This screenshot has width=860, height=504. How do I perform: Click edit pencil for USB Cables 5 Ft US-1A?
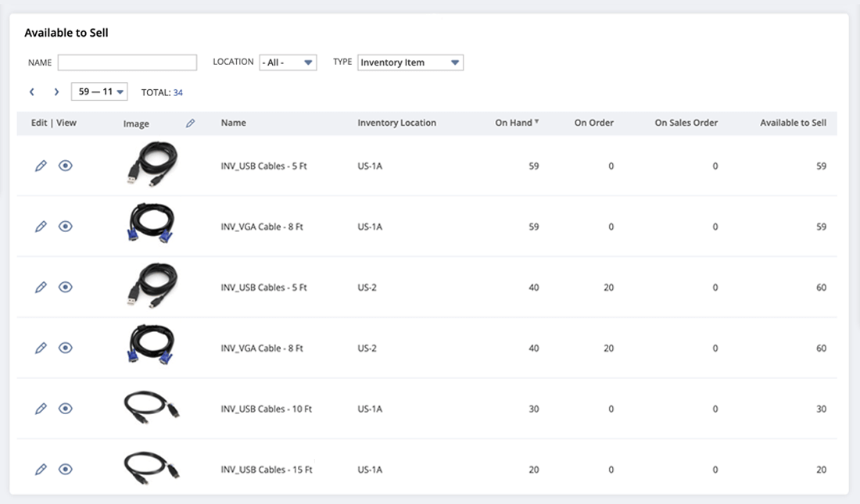41,166
